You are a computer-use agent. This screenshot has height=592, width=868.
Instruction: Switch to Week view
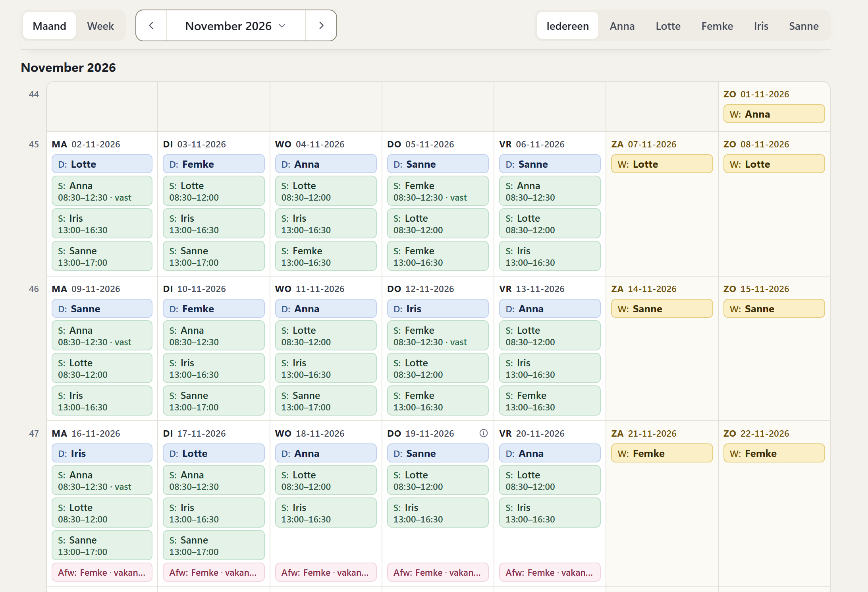click(x=100, y=26)
